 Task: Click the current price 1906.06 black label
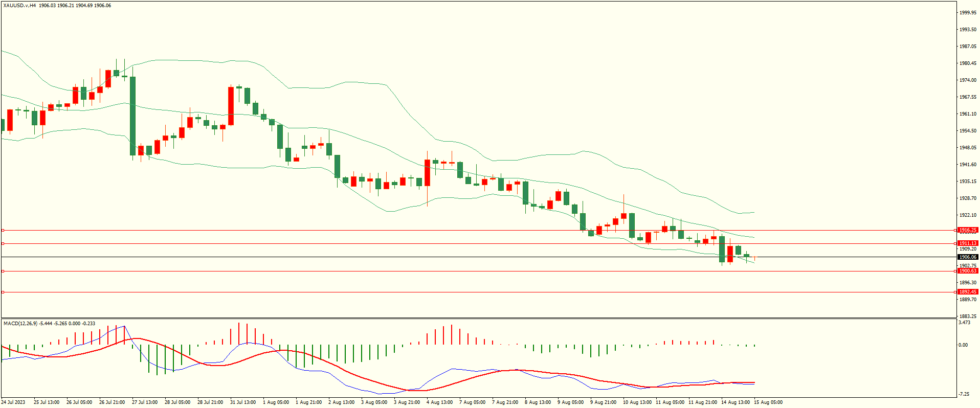coord(967,257)
